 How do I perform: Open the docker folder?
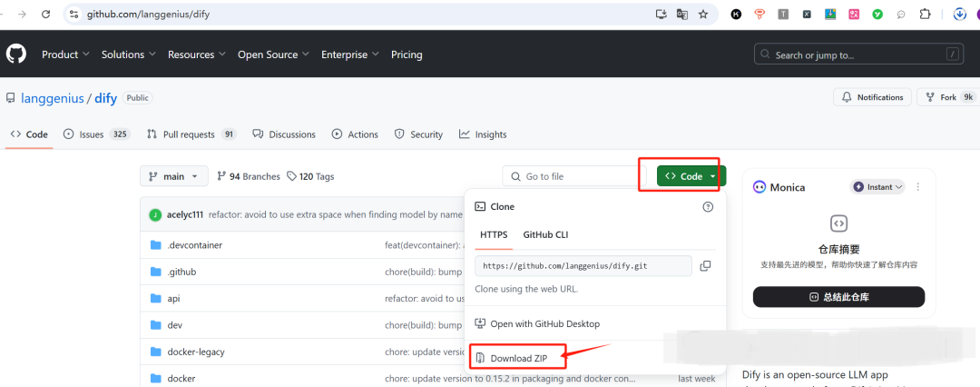(x=181, y=378)
